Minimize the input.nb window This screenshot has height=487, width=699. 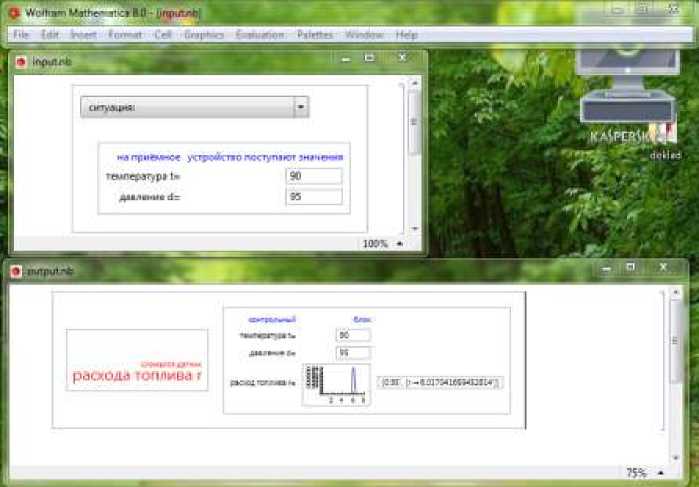pyautogui.click(x=346, y=59)
